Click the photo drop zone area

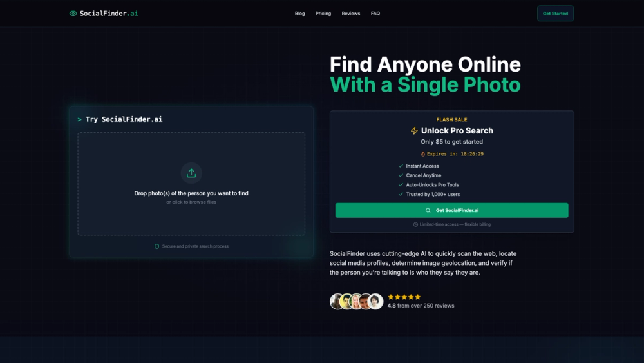tap(191, 184)
